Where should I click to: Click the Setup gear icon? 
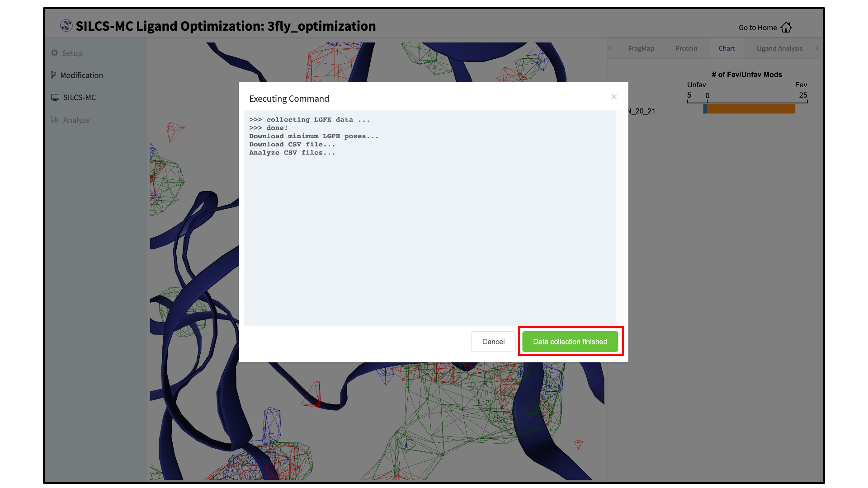click(x=55, y=53)
